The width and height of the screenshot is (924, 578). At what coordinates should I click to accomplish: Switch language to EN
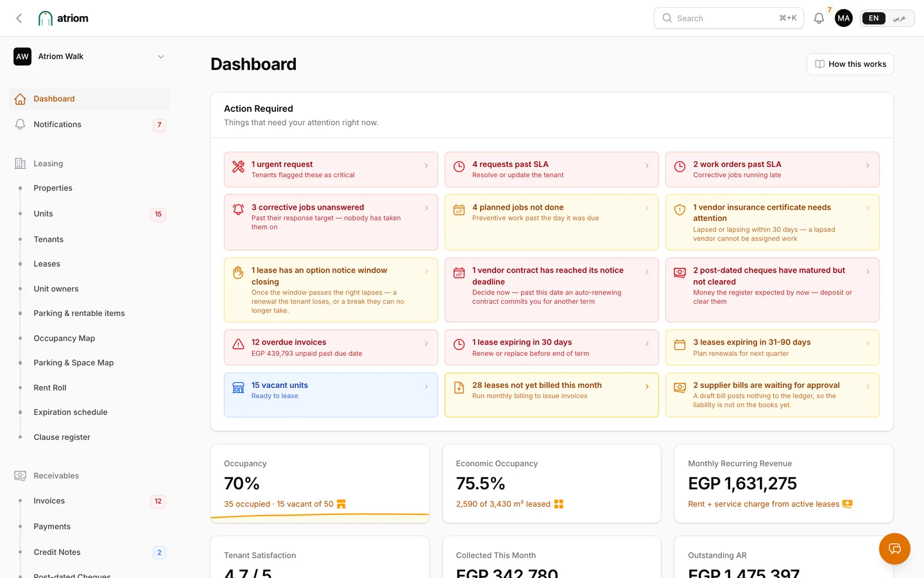pyautogui.click(x=873, y=18)
